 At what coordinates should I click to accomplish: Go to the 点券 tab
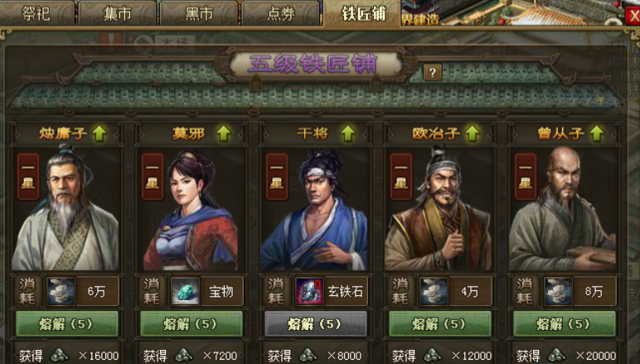[281, 14]
